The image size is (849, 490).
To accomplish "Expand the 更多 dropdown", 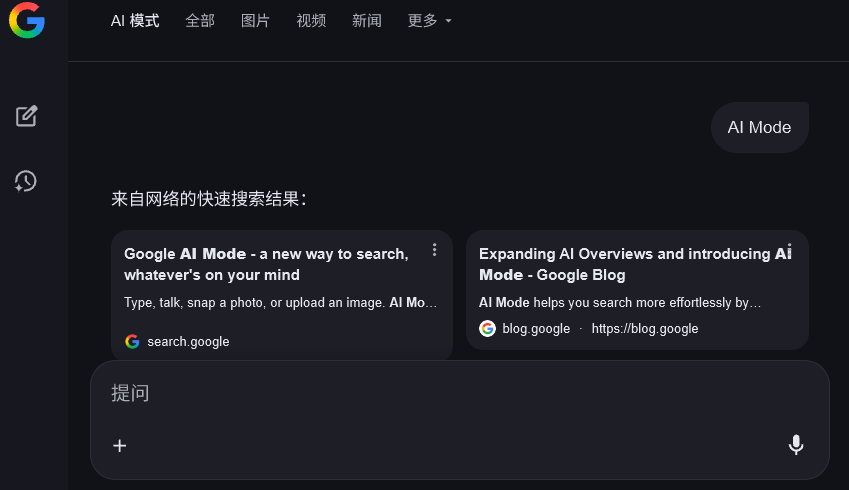I will coord(429,21).
